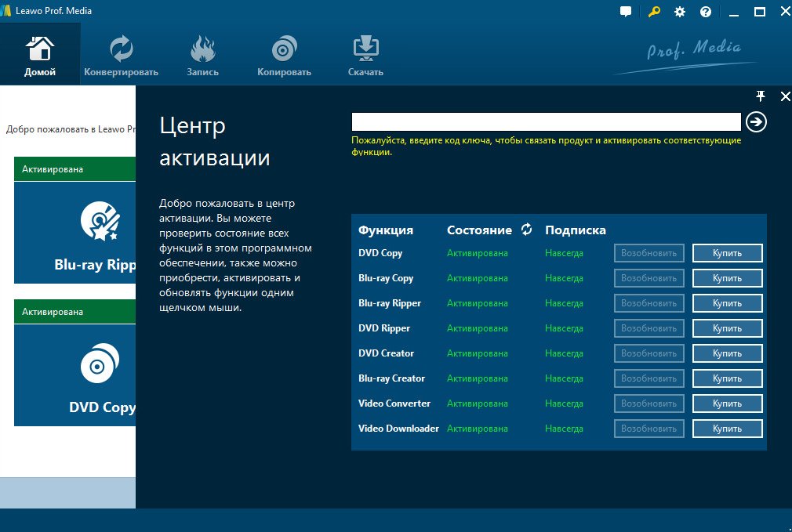
Task: Click the Подписка column header
Action: tap(576, 230)
